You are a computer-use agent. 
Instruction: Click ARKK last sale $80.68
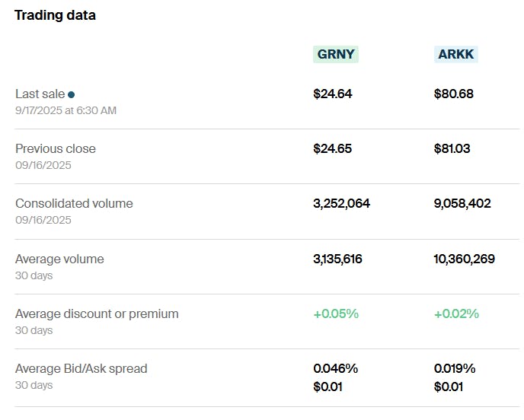coord(453,94)
